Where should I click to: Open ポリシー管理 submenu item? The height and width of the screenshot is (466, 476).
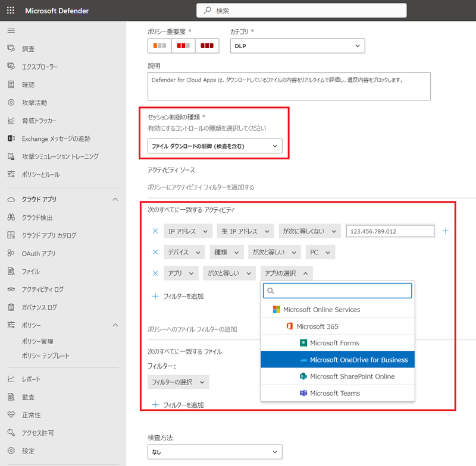(x=37, y=341)
